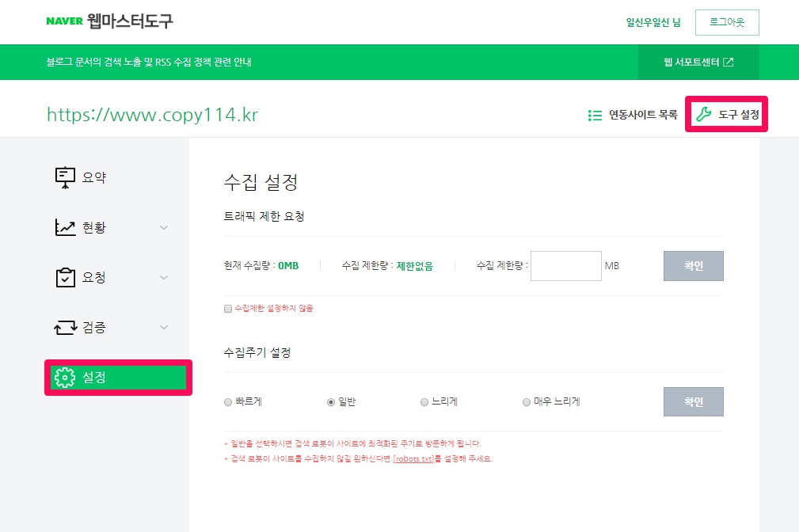The width and height of the screenshot is (799, 532).
Task: Open the '웹 서포트센터' link
Action: point(698,63)
